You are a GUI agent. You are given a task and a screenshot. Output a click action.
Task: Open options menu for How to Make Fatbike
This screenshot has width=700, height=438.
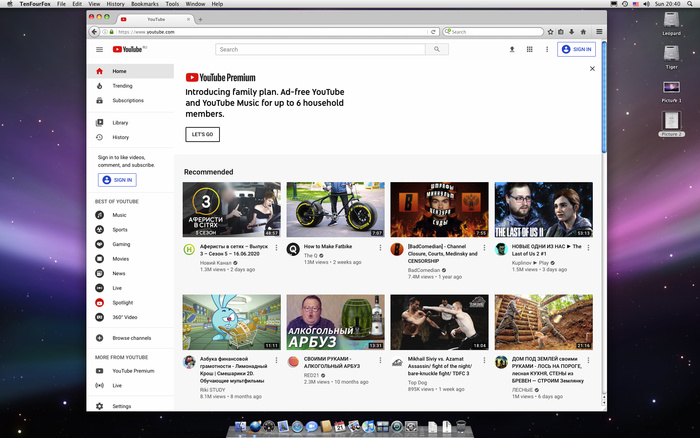click(380, 248)
